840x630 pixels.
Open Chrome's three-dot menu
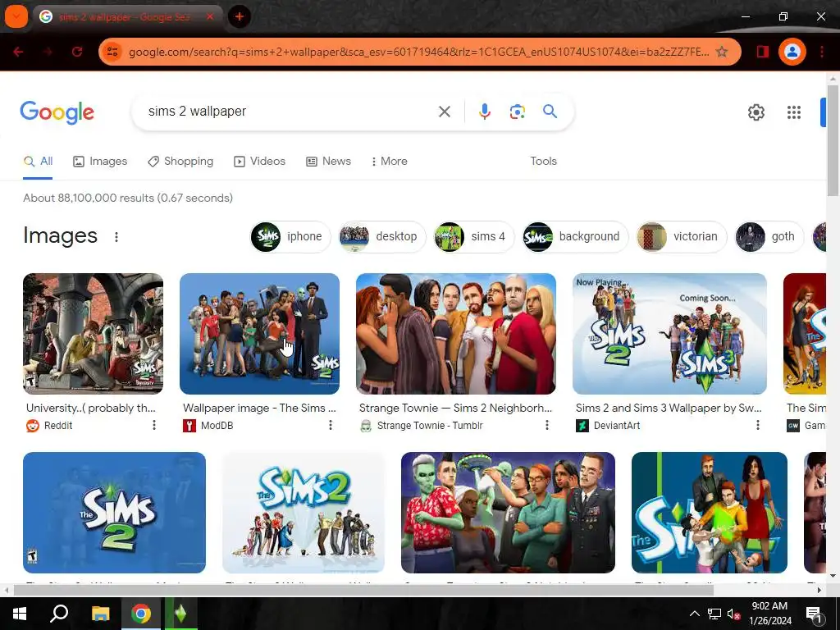point(822,52)
